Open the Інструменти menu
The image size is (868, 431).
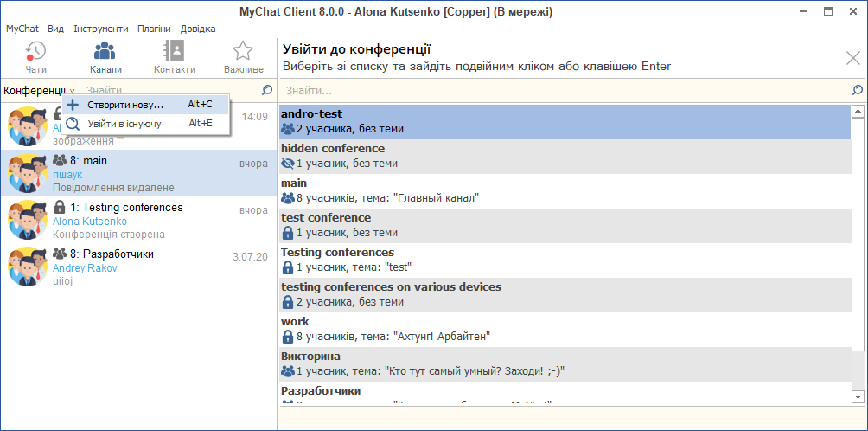(x=100, y=29)
